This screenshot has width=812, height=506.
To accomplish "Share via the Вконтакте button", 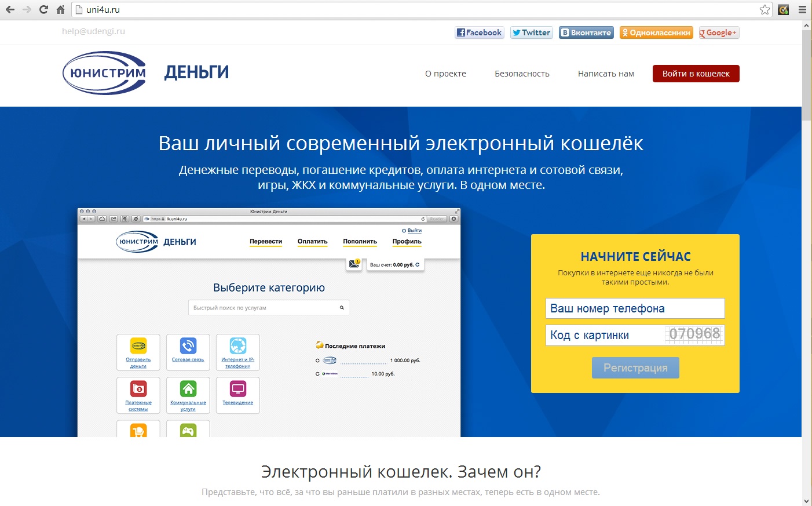I will pyautogui.click(x=586, y=32).
